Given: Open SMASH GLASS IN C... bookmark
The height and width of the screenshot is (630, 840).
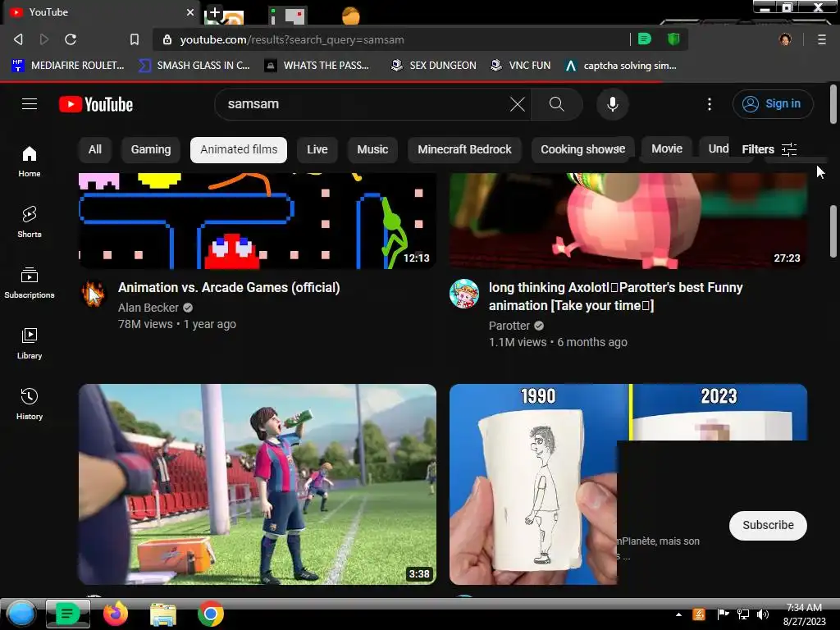Looking at the screenshot, I should coord(194,66).
